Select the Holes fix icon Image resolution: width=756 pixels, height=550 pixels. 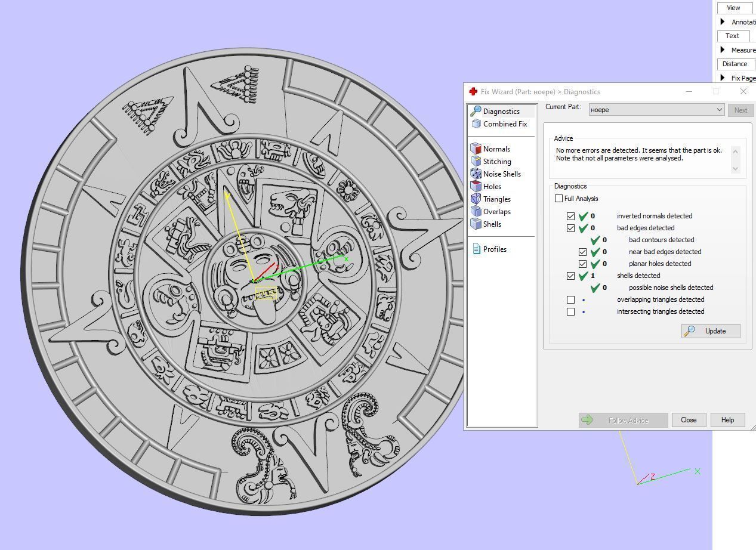[x=476, y=186]
